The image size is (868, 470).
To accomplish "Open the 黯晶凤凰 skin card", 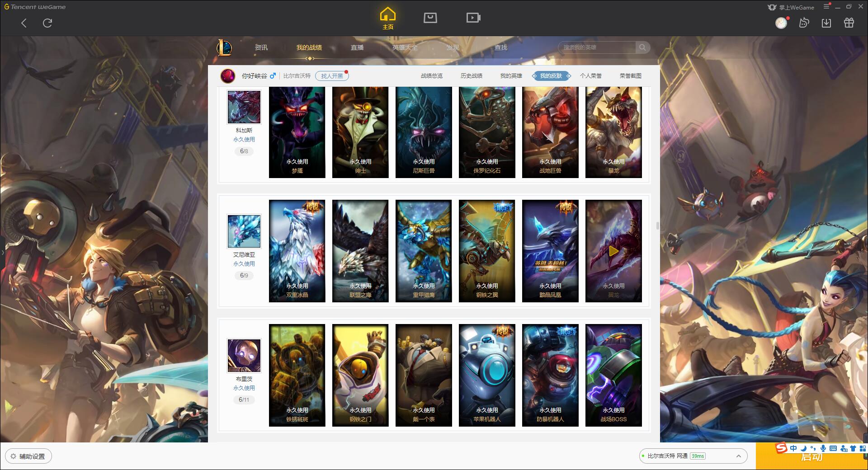I will (x=550, y=251).
